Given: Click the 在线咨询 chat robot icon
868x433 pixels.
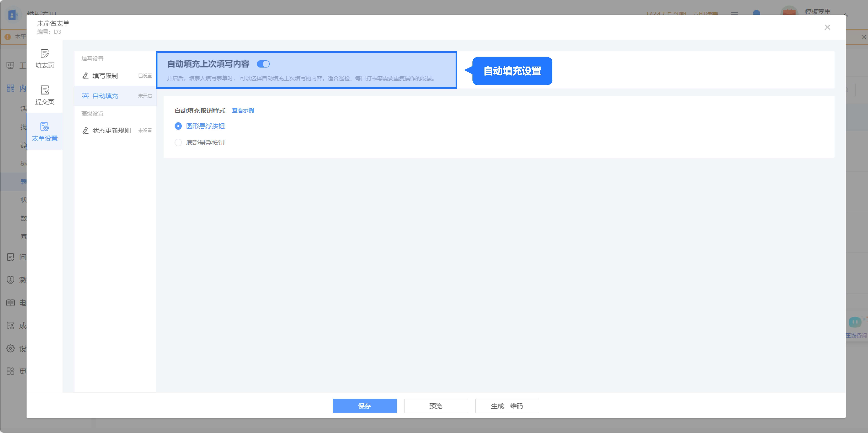Looking at the screenshot, I should coord(854,323).
